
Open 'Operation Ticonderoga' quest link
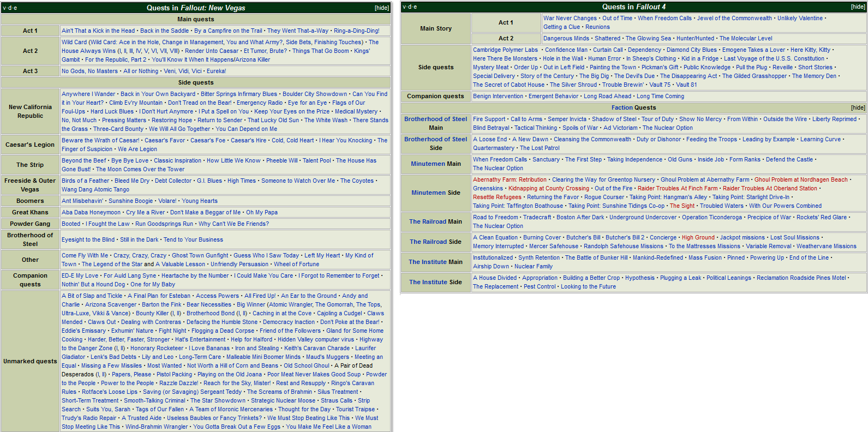(711, 217)
